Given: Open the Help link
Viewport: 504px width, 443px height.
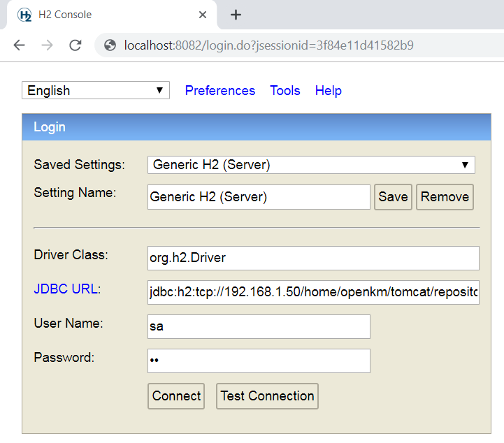Looking at the screenshot, I should click(x=329, y=91).
